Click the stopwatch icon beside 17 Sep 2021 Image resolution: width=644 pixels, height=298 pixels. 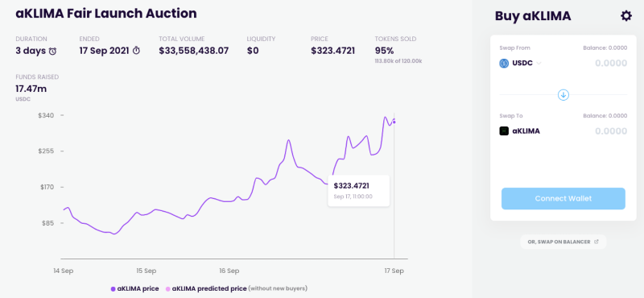click(136, 51)
